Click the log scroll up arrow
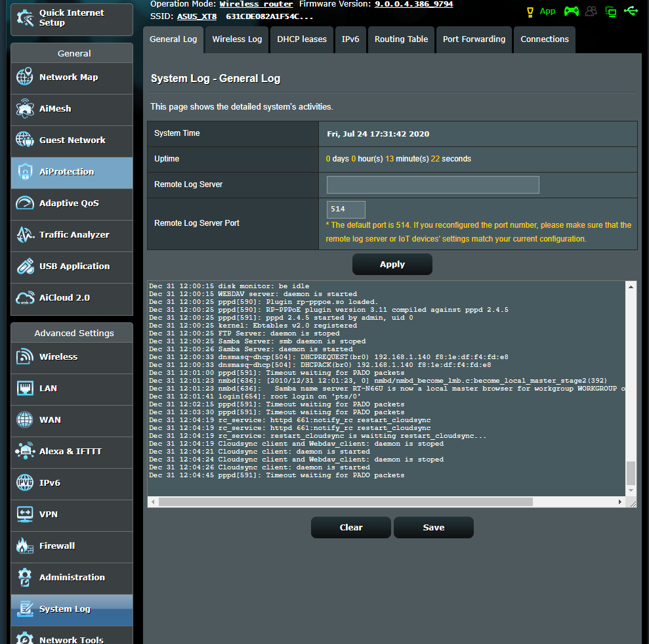Viewport: 649px width, 644px height. [x=631, y=287]
